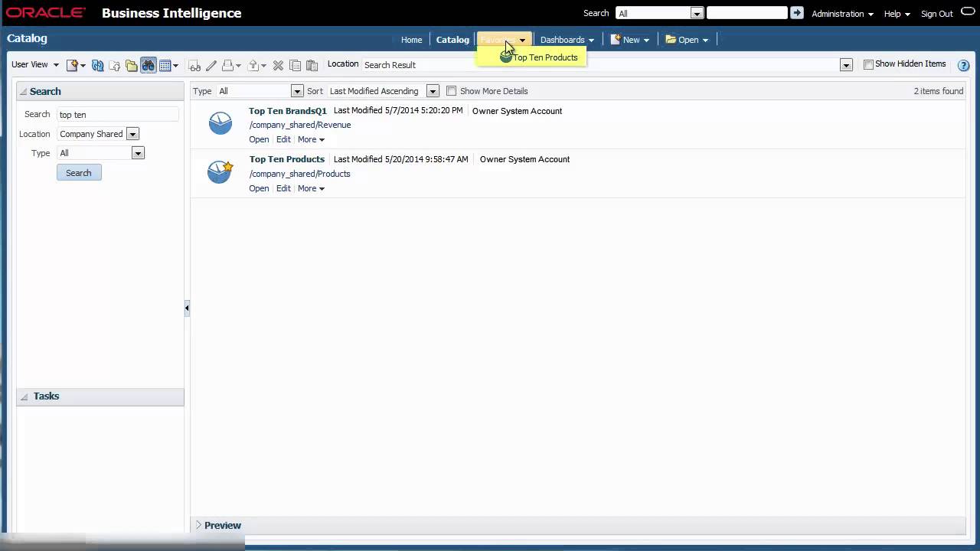Open the Dashboards menu
The image size is (980, 551).
coord(567,40)
